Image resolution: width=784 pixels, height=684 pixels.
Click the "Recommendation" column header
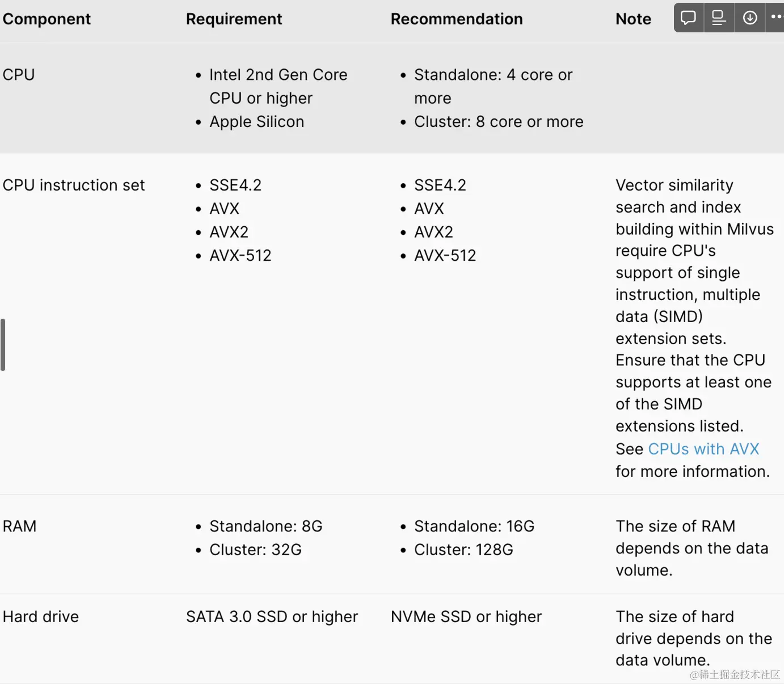457,19
